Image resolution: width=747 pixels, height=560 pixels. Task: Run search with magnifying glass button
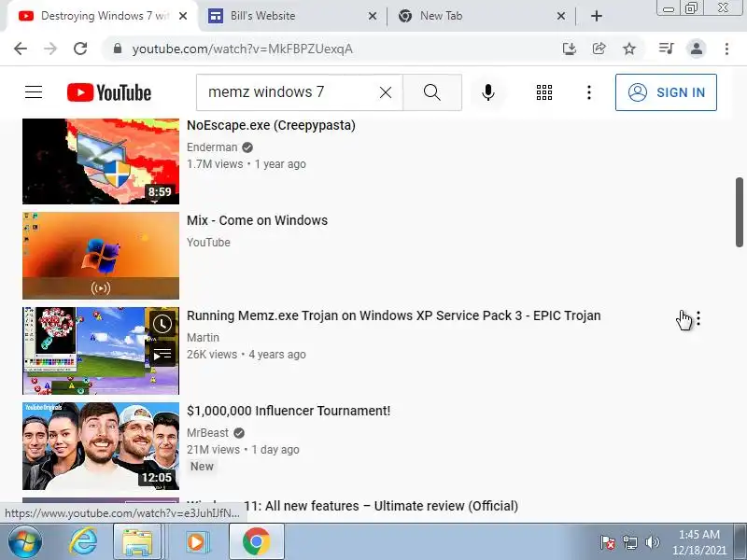(432, 92)
